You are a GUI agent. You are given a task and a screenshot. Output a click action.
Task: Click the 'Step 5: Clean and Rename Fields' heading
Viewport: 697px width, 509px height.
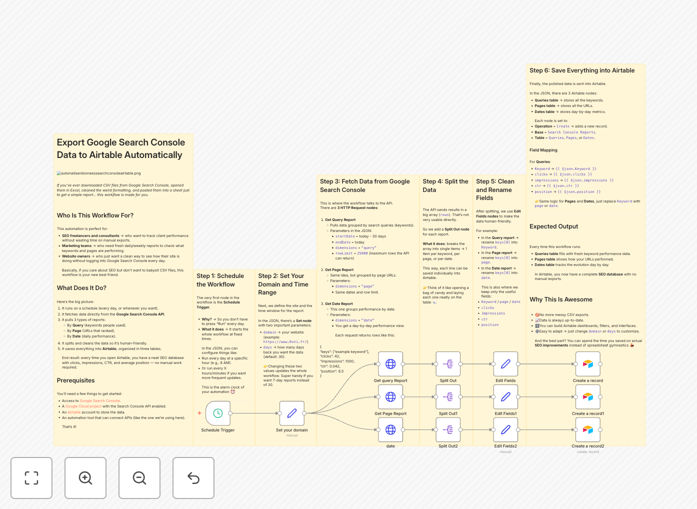pos(495,190)
